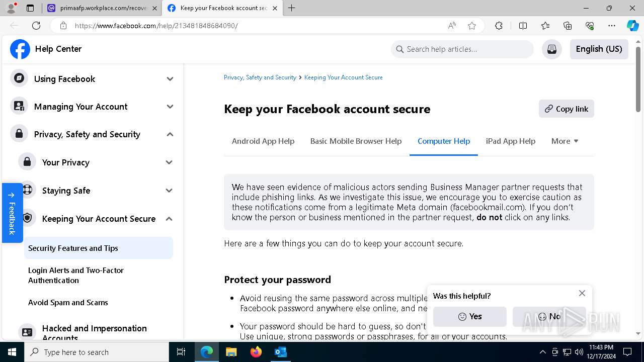The width and height of the screenshot is (644, 362).
Task: Answer Yes to Was this helpful
Action: [470, 316]
